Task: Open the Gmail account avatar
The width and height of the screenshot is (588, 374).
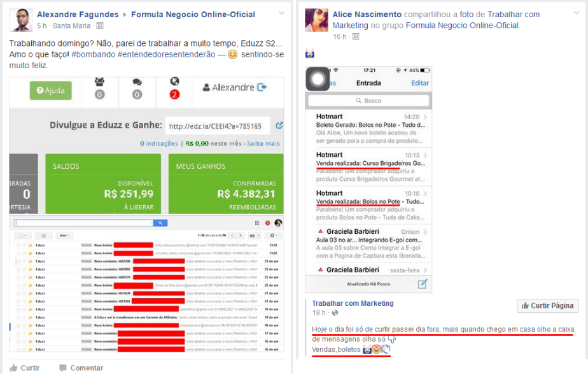Action: click(x=278, y=223)
